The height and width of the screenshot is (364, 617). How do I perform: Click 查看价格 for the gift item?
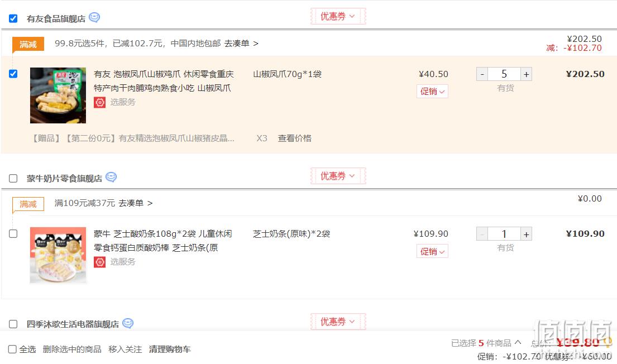point(295,138)
